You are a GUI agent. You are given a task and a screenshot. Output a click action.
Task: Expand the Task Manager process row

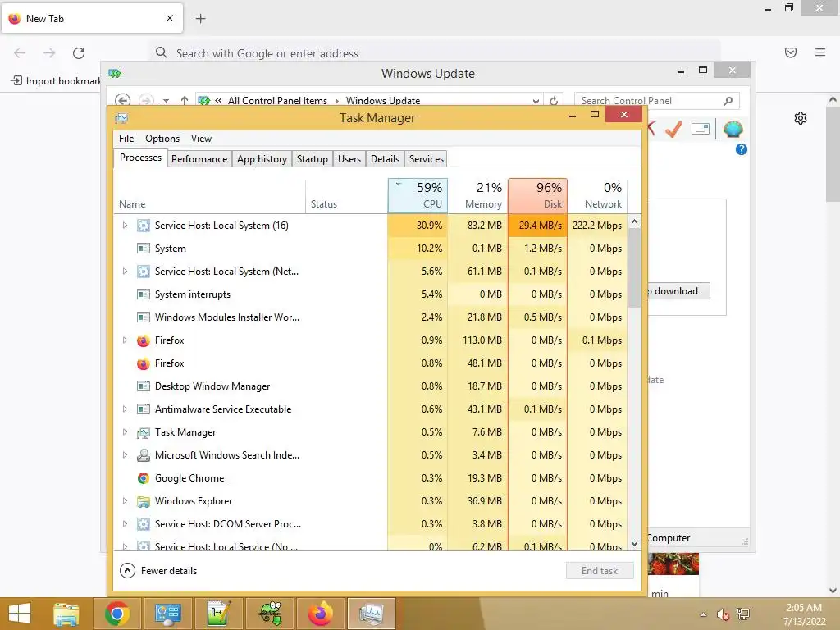click(x=125, y=432)
